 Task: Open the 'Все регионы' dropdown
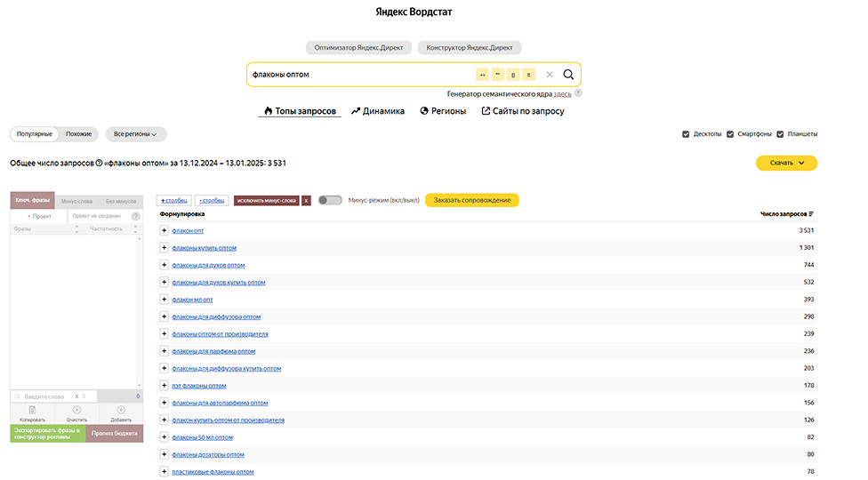(x=135, y=134)
